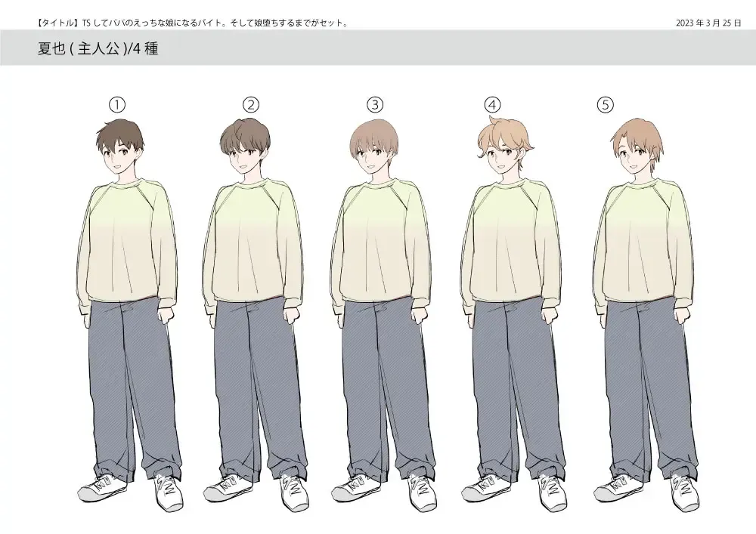Click the circled number 2 label
This screenshot has height=534, width=756.
(x=251, y=104)
